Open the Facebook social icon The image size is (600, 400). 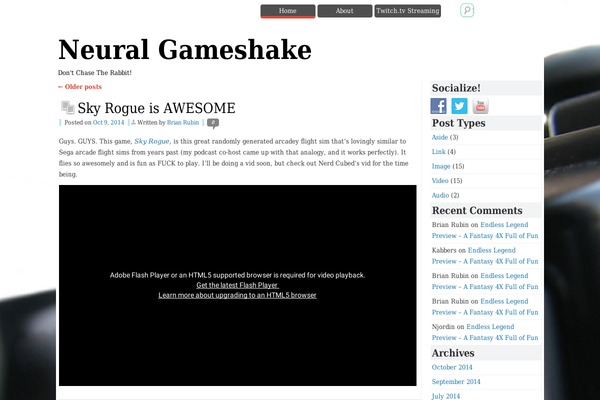click(439, 106)
